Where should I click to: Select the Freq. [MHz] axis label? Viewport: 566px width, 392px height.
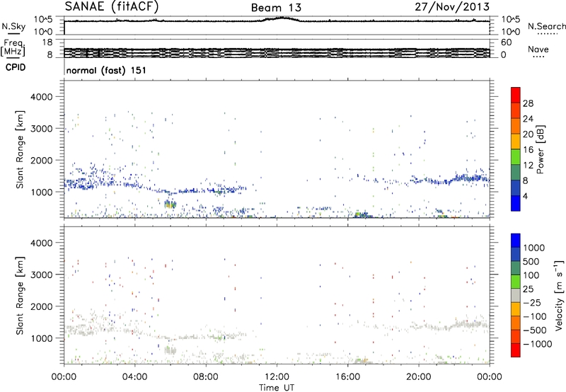[13, 47]
